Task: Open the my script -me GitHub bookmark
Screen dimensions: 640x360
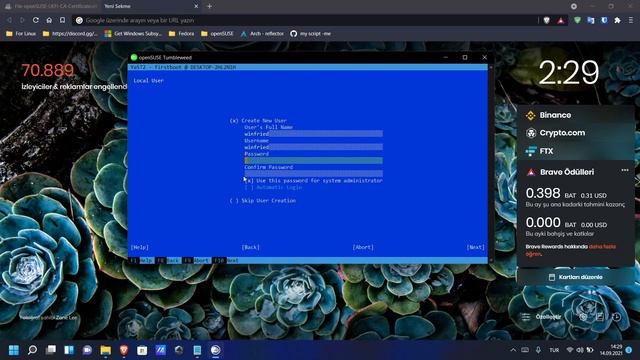Action: 311,33
